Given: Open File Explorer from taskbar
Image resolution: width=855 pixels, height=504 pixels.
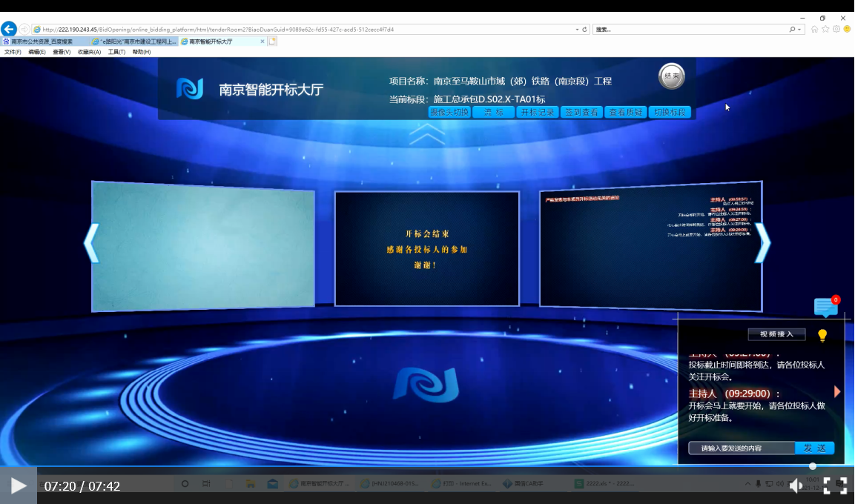Looking at the screenshot, I should coord(251,483).
